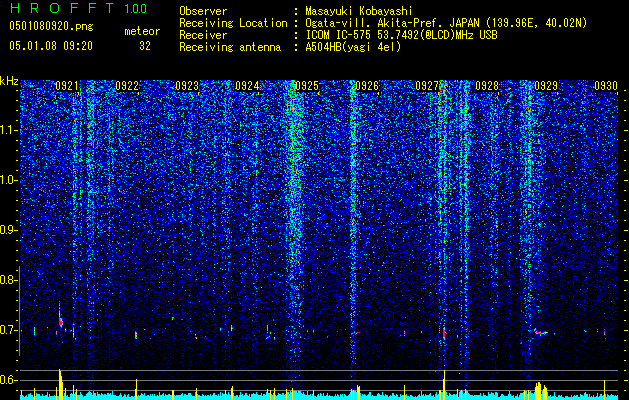Click the Observer label
This screenshot has width=629, height=400.
click(203, 11)
